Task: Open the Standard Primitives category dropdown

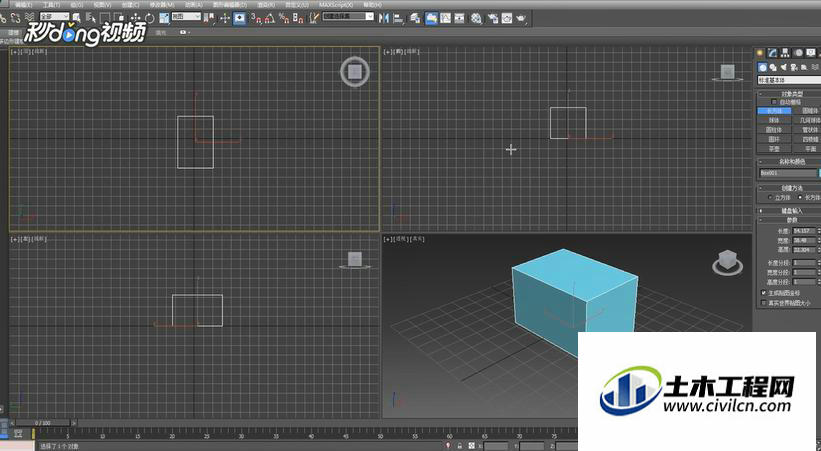Action: pos(789,80)
